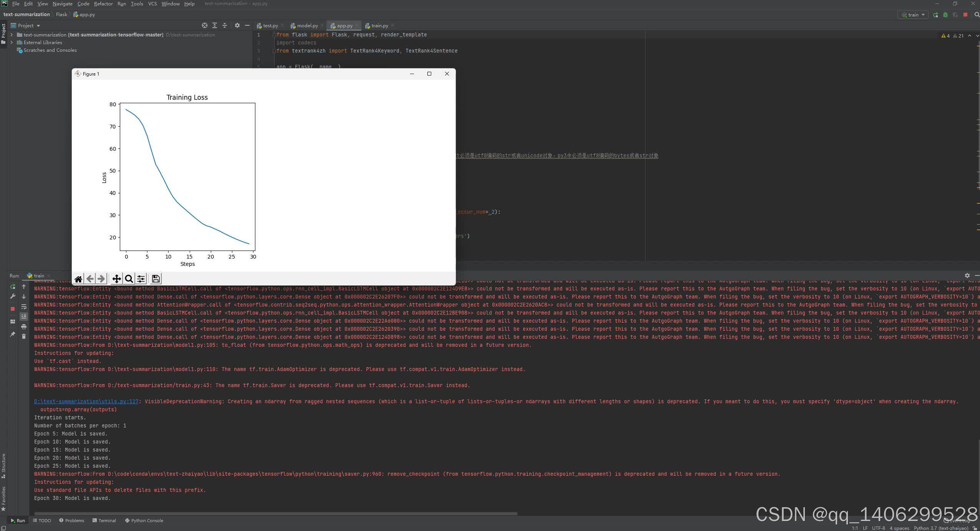Screen dimensions: 980x531
Task: Toggle scroll to end in Run console
Action: coord(24,317)
